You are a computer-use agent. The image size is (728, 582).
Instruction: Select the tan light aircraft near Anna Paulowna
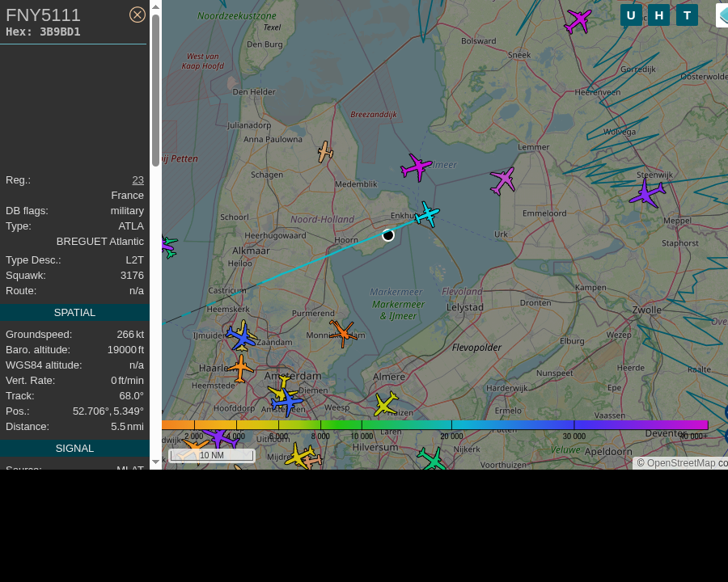pyautogui.click(x=325, y=152)
